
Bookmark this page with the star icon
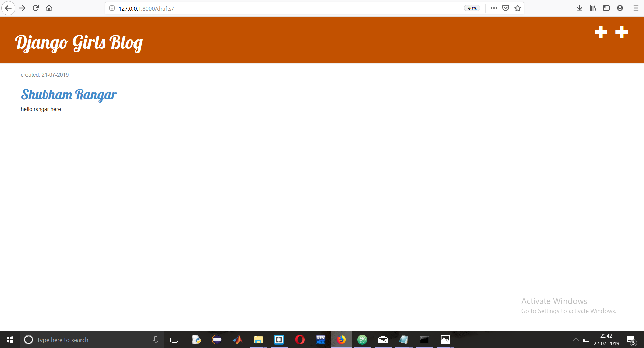(517, 8)
